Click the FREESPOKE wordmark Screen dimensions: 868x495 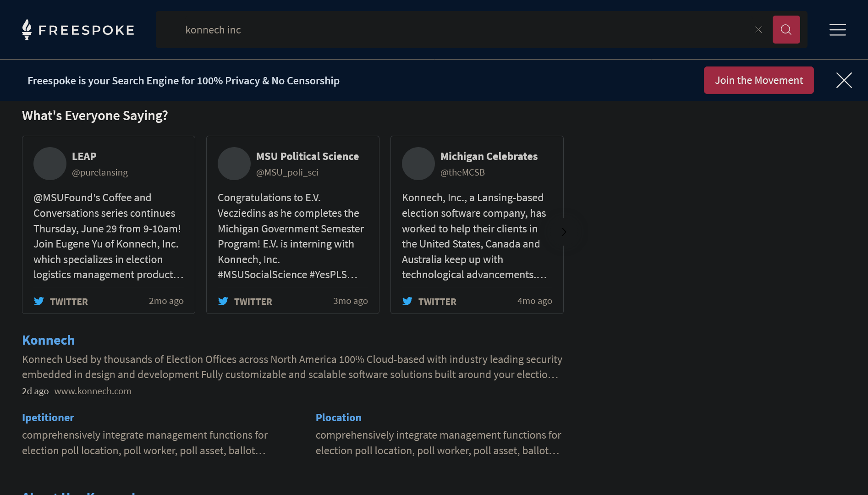[86, 30]
